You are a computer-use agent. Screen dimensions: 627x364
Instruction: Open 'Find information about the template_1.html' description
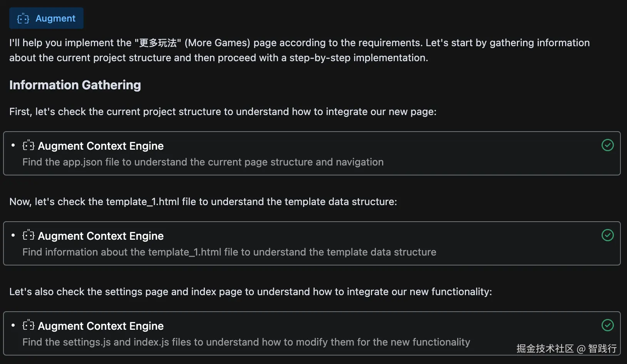click(x=229, y=252)
